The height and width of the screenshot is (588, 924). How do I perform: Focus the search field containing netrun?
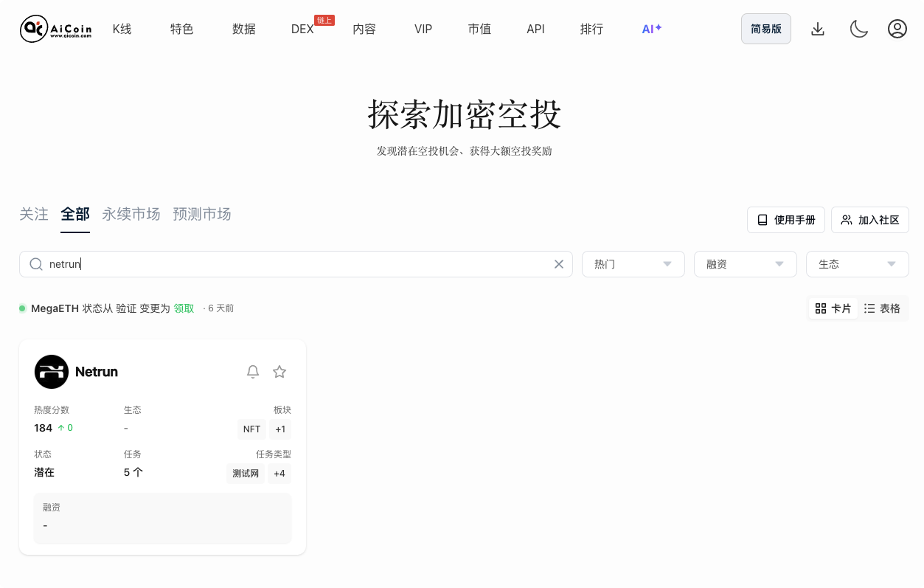[296, 264]
